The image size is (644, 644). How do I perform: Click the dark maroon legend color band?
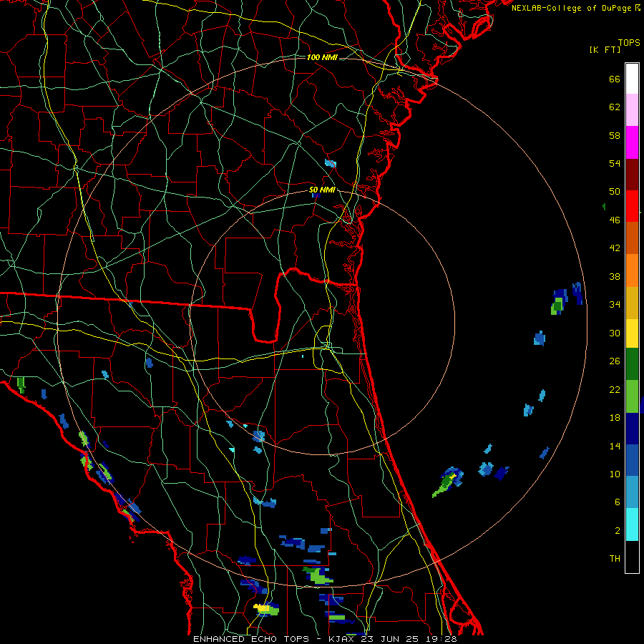coord(632,174)
